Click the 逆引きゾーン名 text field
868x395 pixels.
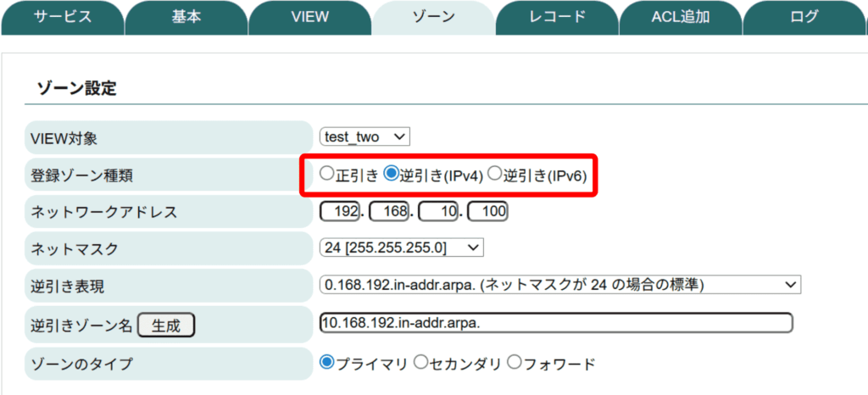[555, 323]
